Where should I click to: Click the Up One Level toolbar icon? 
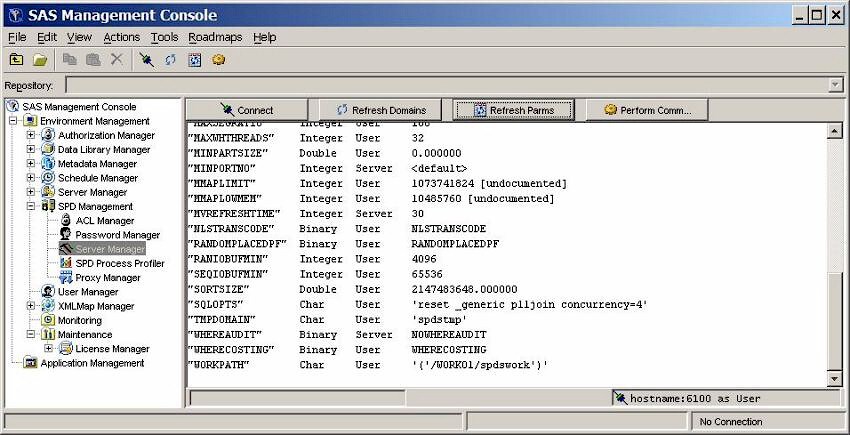(16, 60)
